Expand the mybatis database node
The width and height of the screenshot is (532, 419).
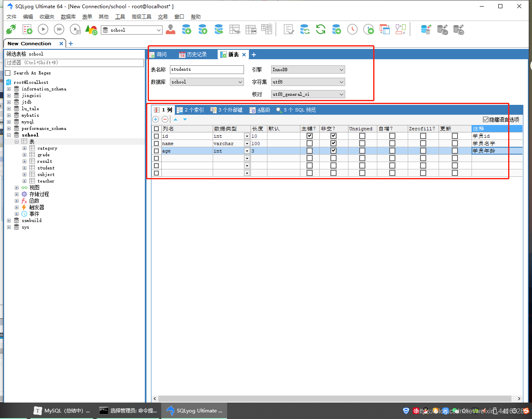(x=9, y=115)
